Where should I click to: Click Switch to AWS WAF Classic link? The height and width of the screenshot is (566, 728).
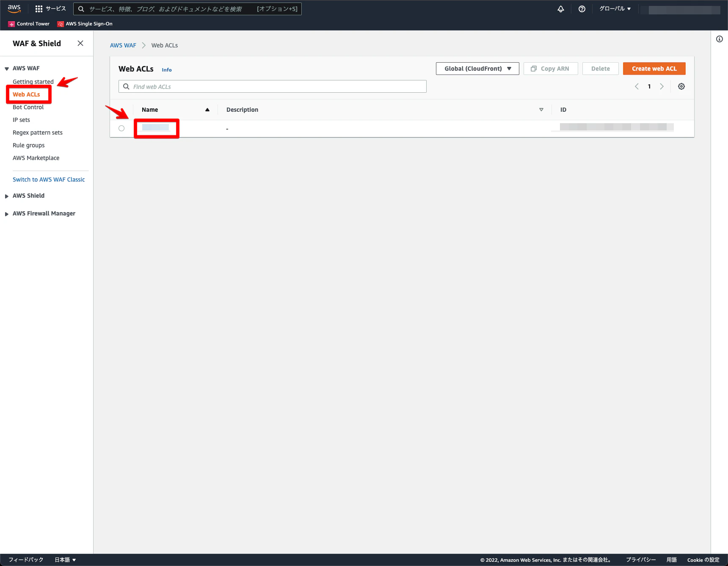click(49, 179)
